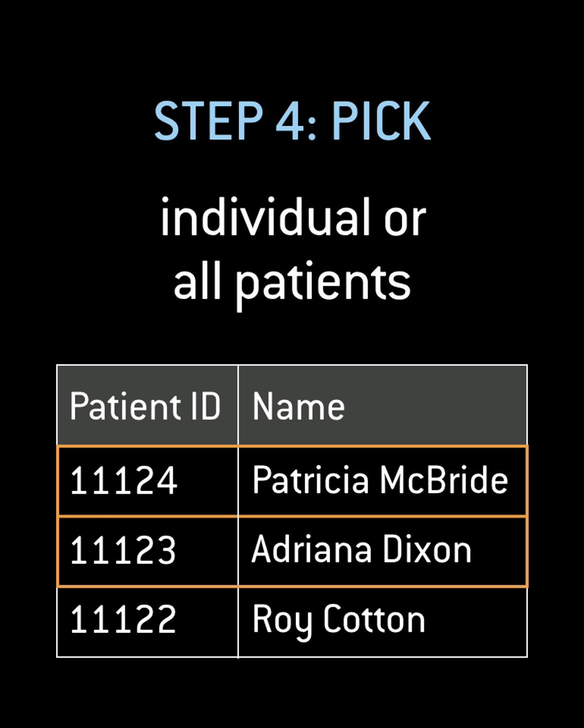Image resolution: width=584 pixels, height=728 pixels.
Task: Click the first name Adriana
Action: 311,550
